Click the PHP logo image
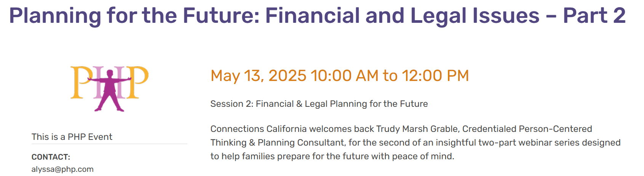 (x=109, y=89)
